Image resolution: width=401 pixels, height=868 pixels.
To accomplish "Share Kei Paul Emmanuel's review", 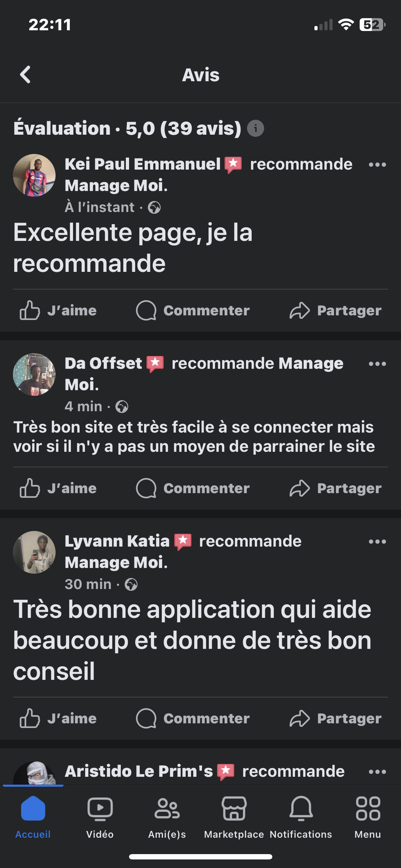I will [x=335, y=310].
